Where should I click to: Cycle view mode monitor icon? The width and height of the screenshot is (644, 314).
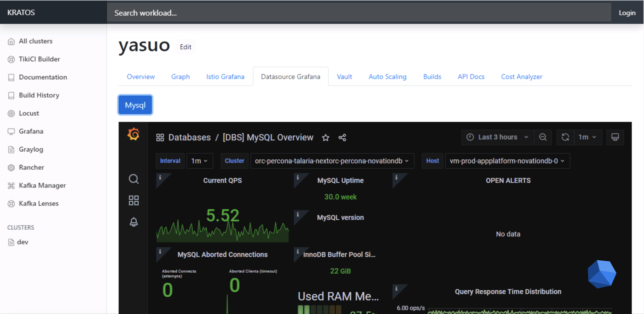pos(615,137)
